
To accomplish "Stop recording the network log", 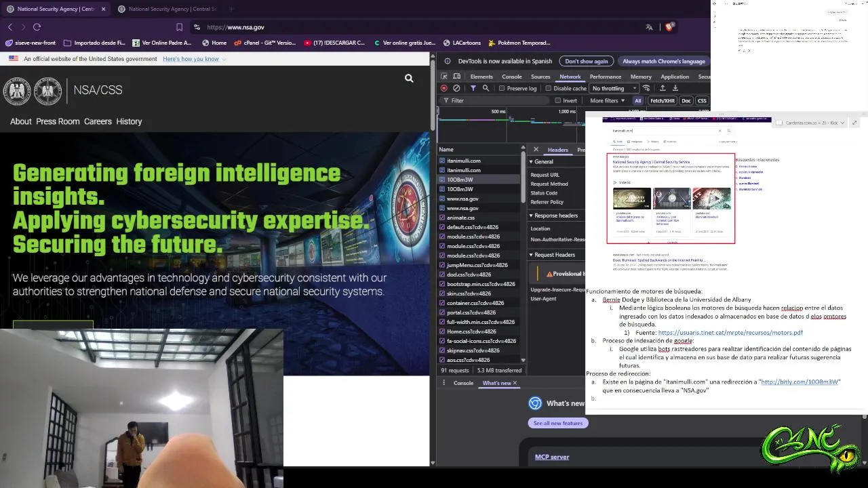I will (444, 88).
